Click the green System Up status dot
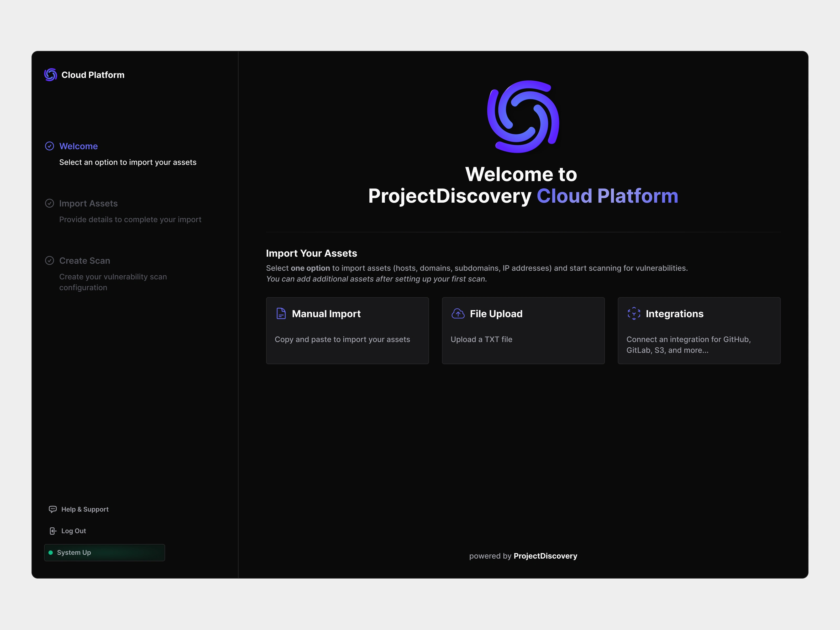This screenshot has width=840, height=630. coord(50,553)
